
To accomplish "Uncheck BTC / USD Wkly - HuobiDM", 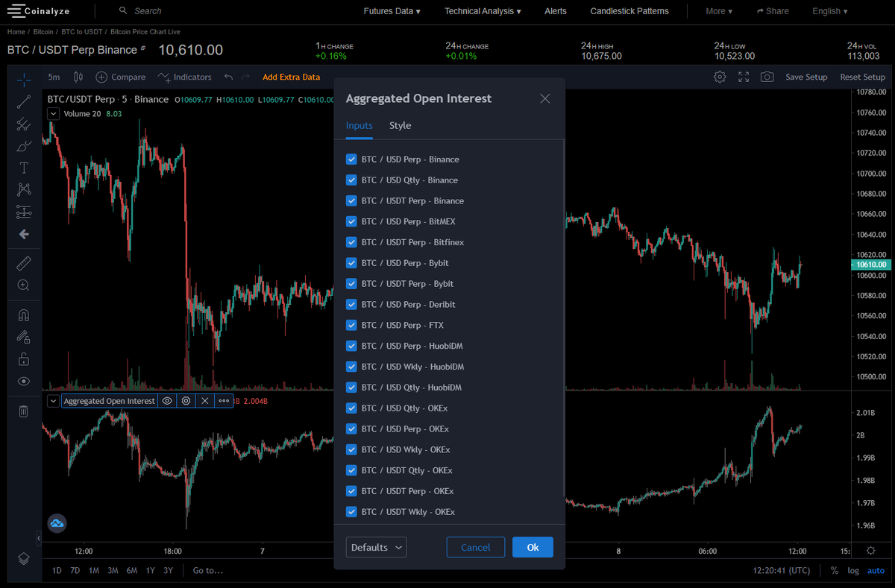I will (351, 367).
